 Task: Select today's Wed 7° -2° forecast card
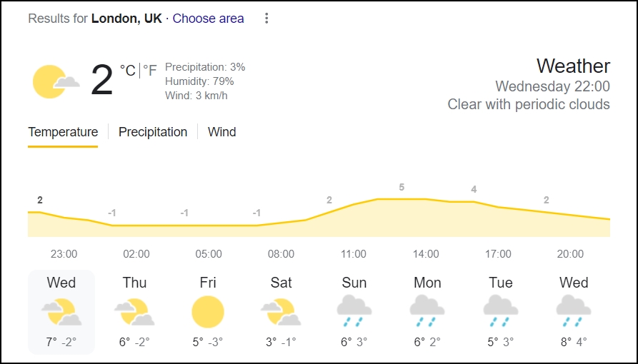(61, 312)
